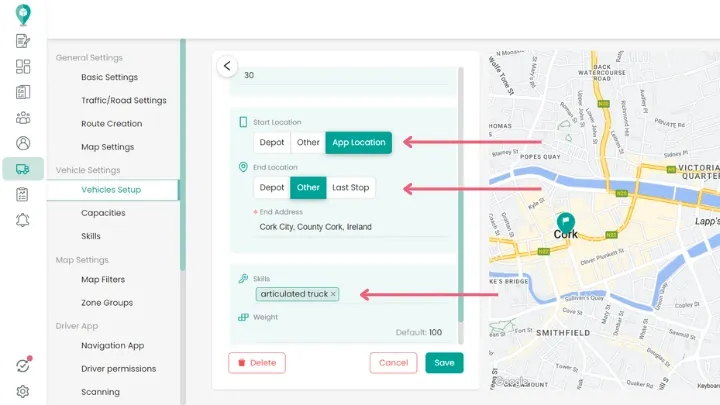Open the settings gear icon
This screenshot has width=720, height=405.
click(x=23, y=391)
